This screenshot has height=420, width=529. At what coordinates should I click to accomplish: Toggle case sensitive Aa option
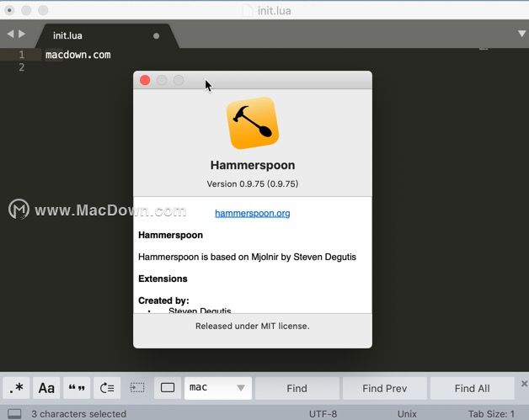[46, 388]
